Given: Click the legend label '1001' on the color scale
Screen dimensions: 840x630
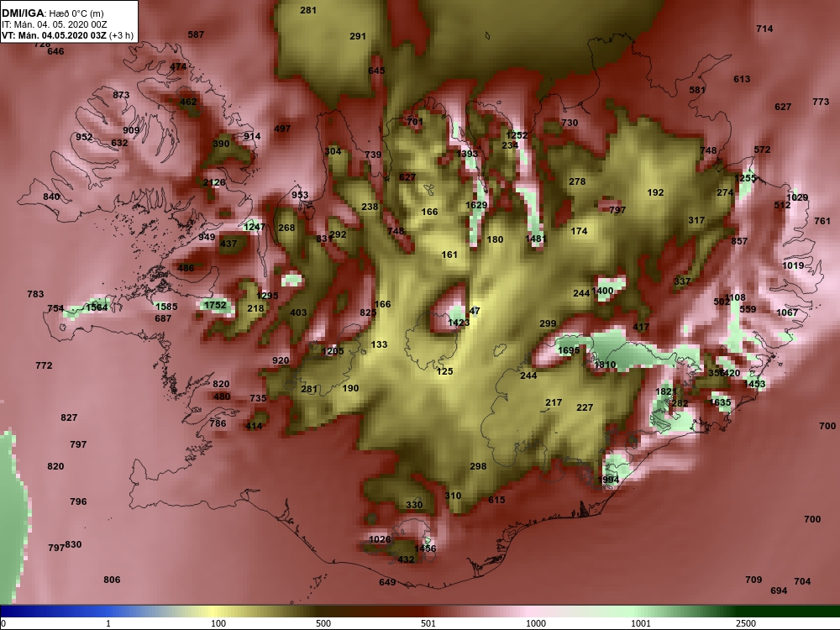Looking at the screenshot, I should coord(641,623).
